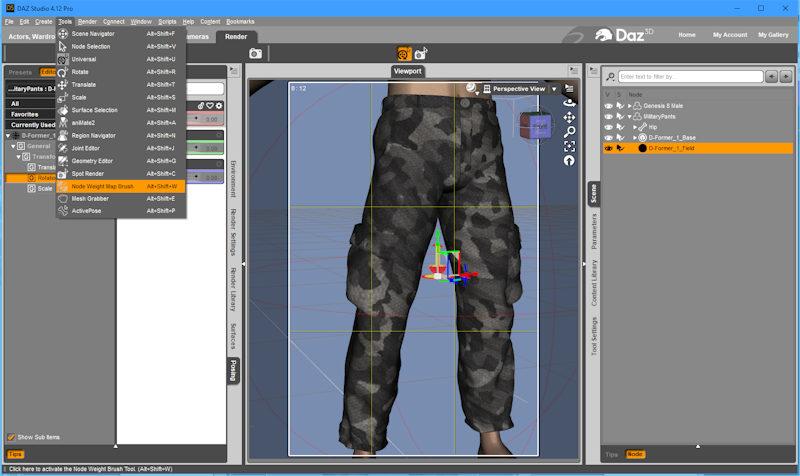Select Rotate in Tools menu
This screenshot has width=800, height=476.
121,72
